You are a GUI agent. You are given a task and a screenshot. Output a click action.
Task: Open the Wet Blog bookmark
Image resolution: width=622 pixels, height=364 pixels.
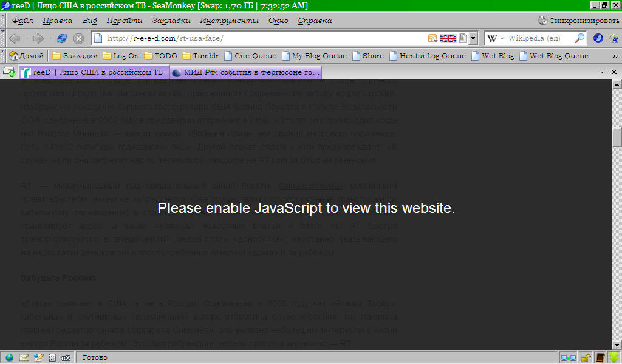point(493,56)
